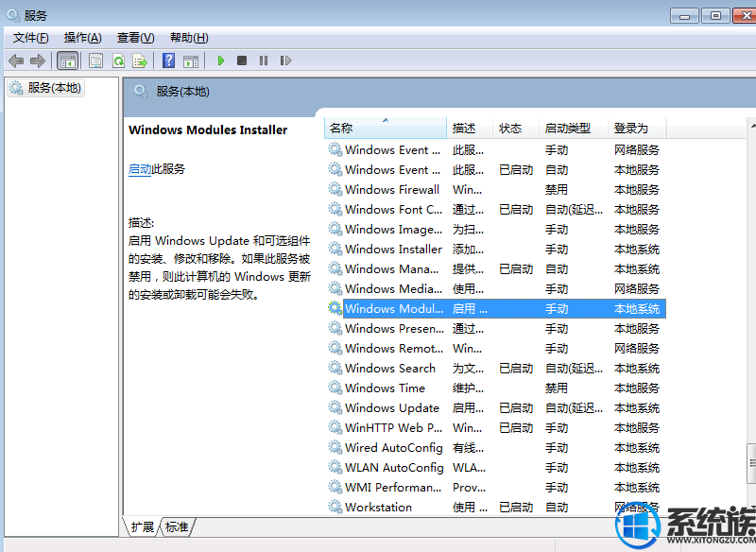This screenshot has width=756, height=552.
Task: Click 禁用 startup type for Windows Firewall
Action: click(557, 190)
